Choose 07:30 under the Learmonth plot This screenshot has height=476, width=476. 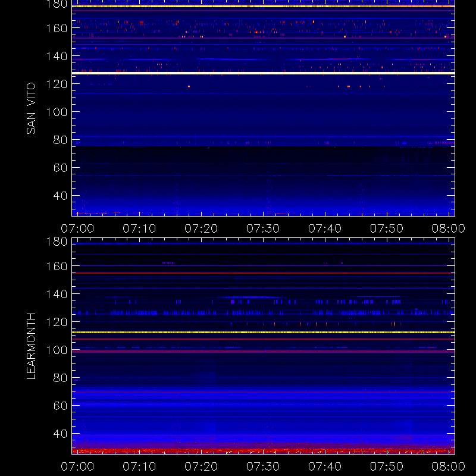pyautogui.click(x=263, y=466)
